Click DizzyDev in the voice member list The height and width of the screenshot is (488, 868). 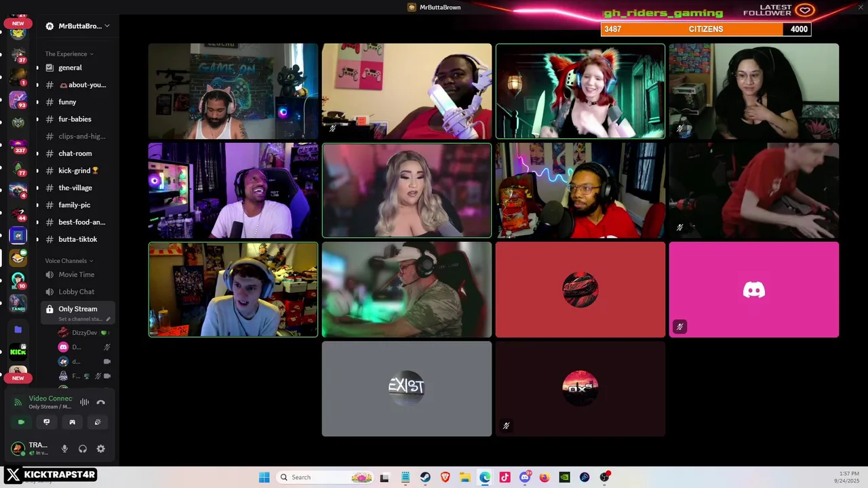[x=84, y=333]
